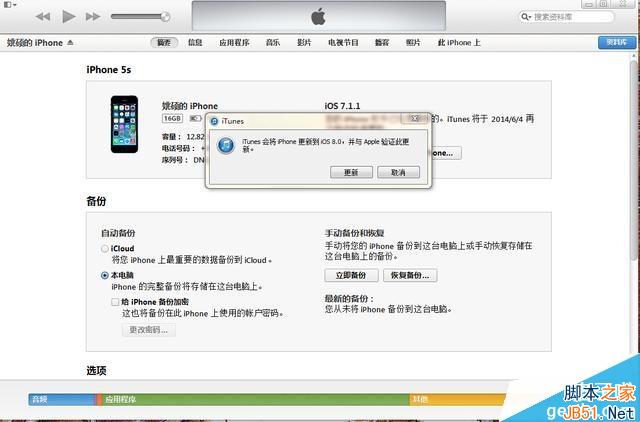640x422 pixels.
Task: Click the rewind previous track button
Action: (42, 17)
